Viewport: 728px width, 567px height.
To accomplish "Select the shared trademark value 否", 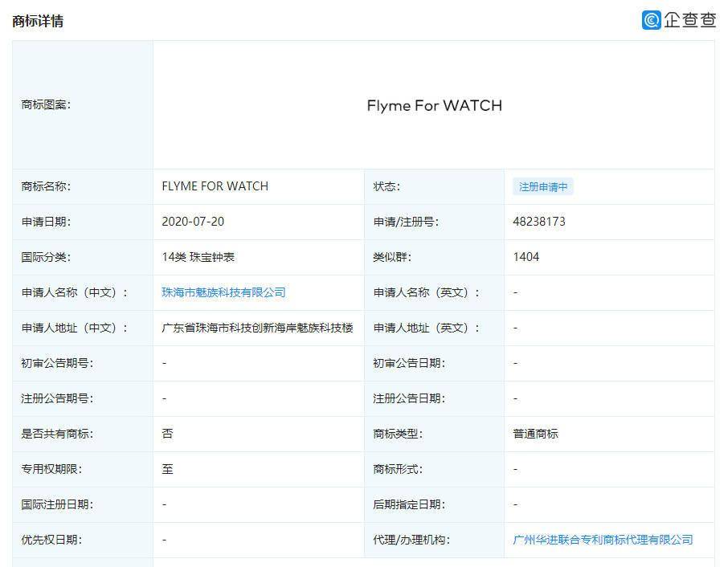I will 167,434.
